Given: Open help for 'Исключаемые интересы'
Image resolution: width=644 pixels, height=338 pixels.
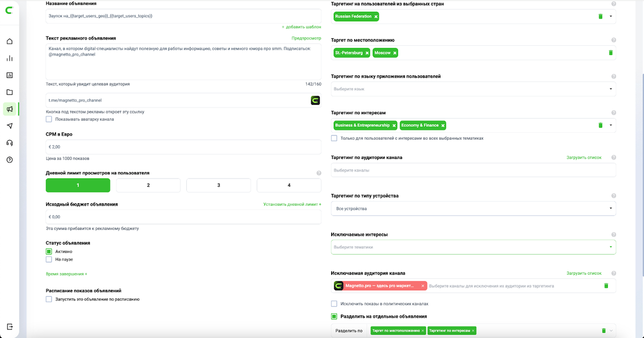Looking at the screenshot, I should pyautogui.click(x=613, y=235).
